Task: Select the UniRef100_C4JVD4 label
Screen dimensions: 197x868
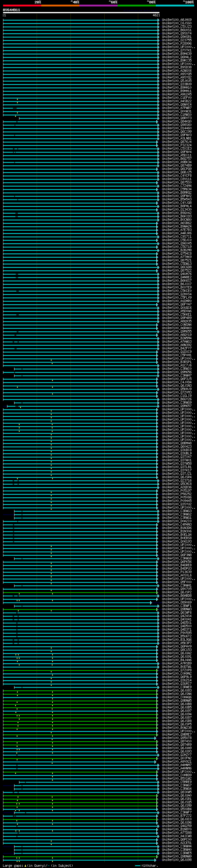Action: coord(177,382)
